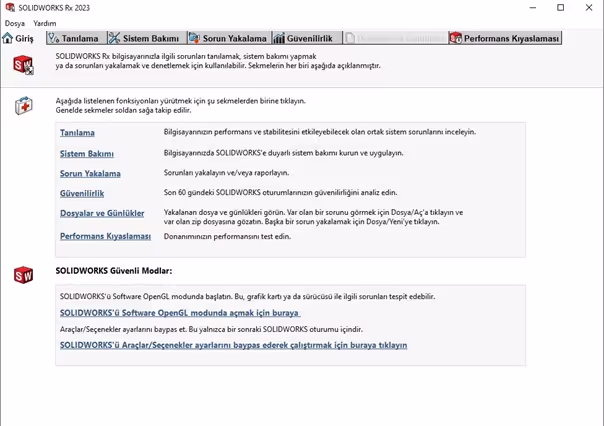The width and height of the screenshot is (604, 426).
Task: Open the Yardım menu
Action: pyautogui.click(x=45, y=23)
